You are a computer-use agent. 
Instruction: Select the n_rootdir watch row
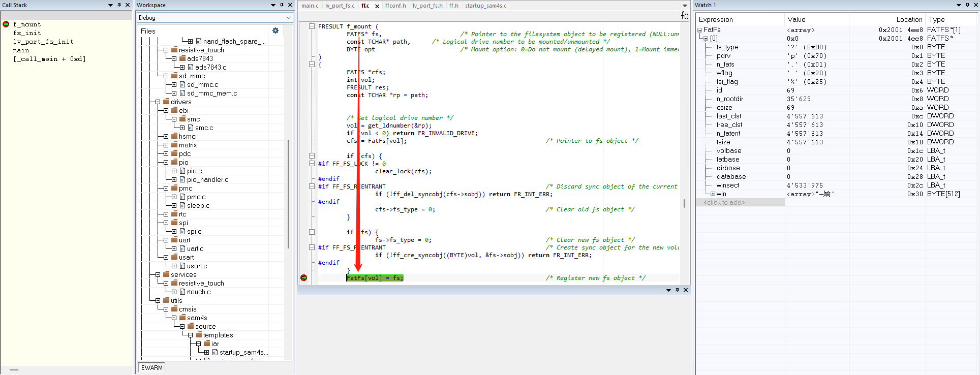pyautogui.click(x=837, y=99)
